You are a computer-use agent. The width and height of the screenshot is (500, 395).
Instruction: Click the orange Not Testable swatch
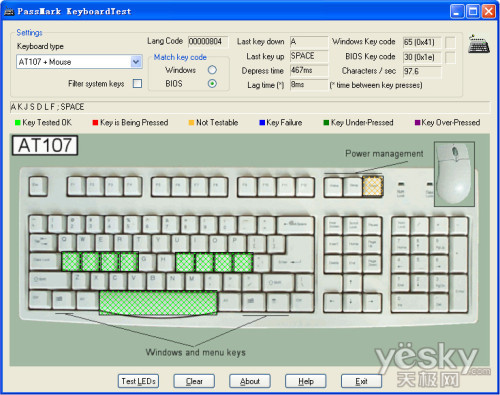tap(191, 123)
